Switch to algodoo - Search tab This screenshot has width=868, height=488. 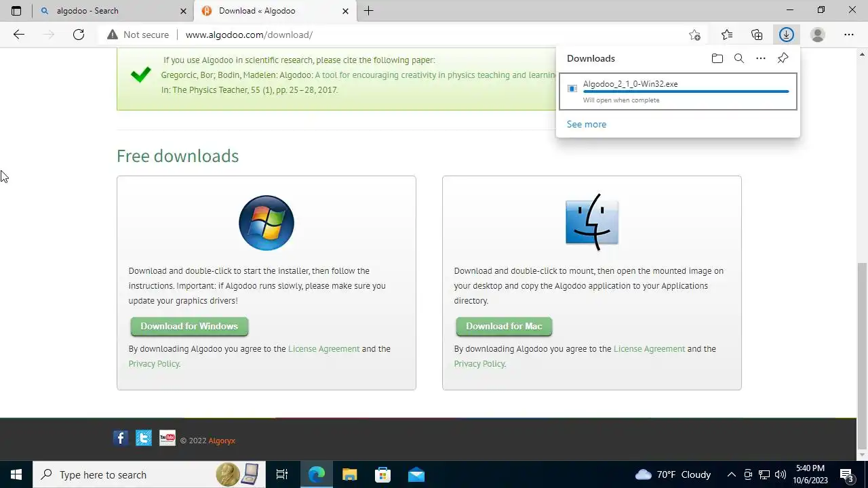pos(113,11)
